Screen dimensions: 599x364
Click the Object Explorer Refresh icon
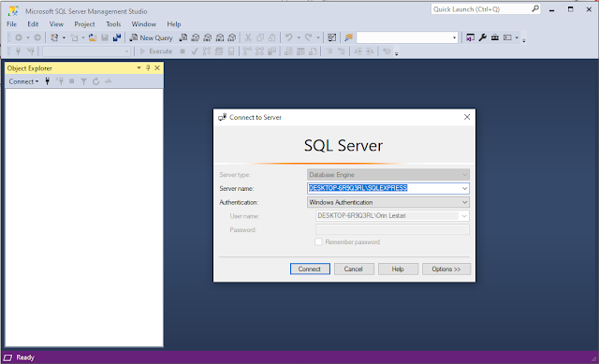click(x=95, y=81)
